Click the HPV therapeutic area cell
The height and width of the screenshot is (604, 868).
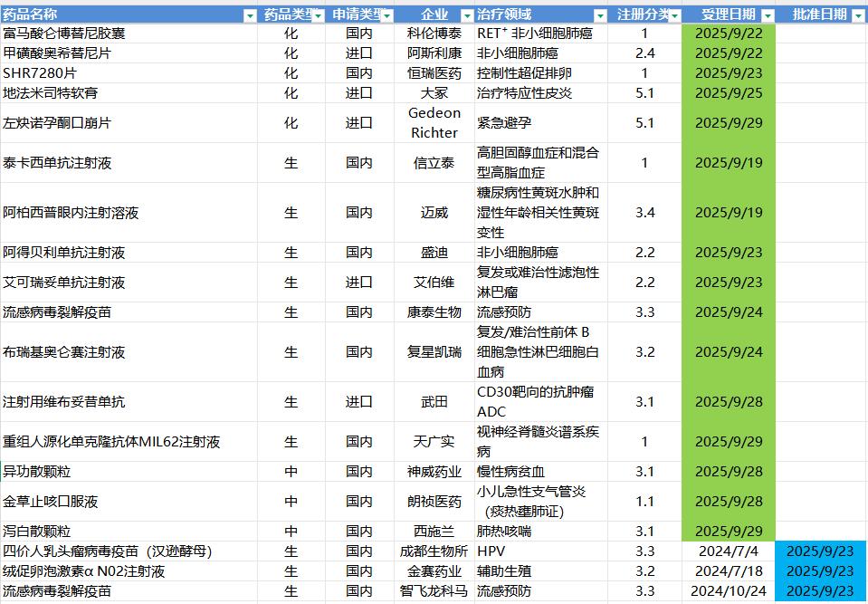pyautogui.click(x=491, y=551)
